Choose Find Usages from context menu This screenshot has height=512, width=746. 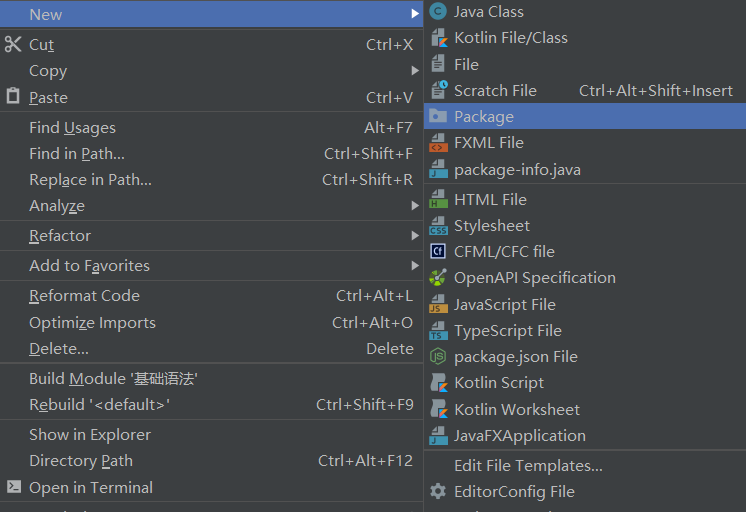point(211,128)
